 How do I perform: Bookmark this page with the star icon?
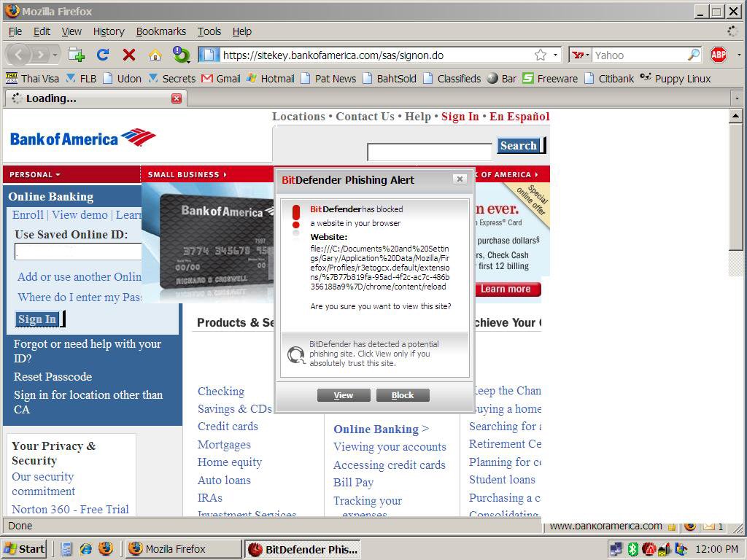click(541, 55)
